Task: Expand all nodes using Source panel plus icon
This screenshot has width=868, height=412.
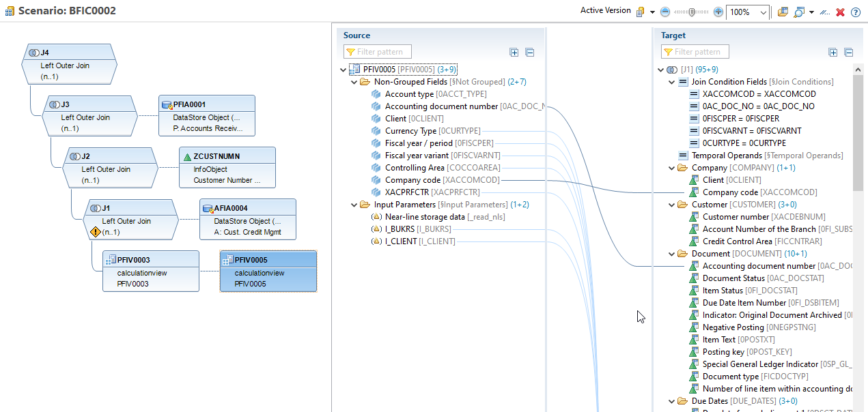Action: (x=514, y=52)
